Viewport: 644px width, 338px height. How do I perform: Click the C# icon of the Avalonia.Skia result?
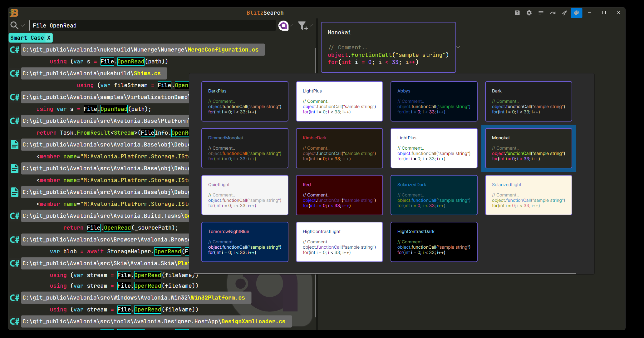15,263
